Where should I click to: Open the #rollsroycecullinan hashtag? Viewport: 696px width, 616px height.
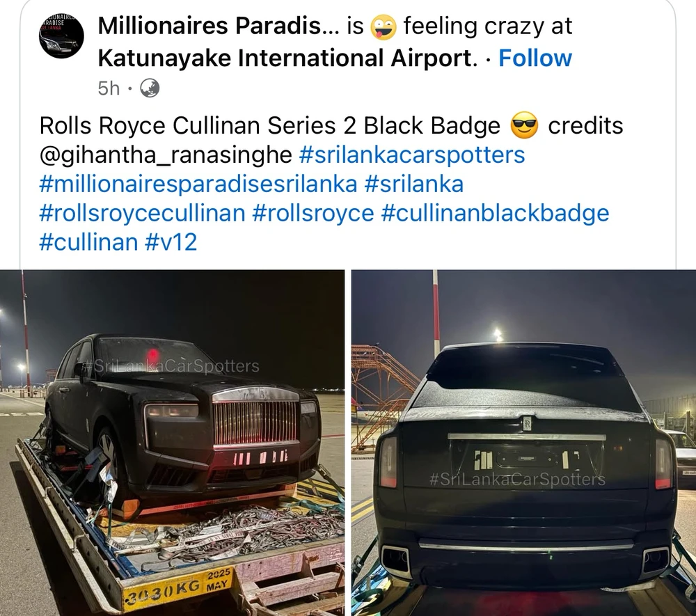coord(142,213)
